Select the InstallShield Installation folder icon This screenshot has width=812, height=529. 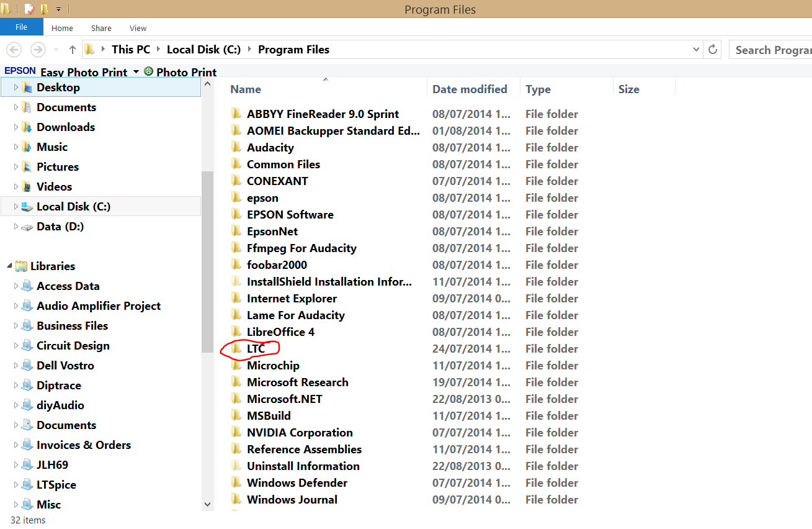[236, 281]
